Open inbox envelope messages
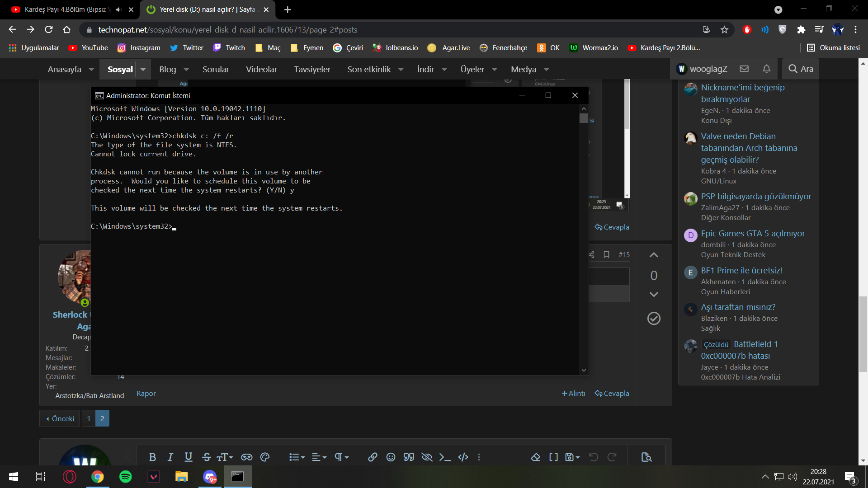The height and width of the screenshot is (488, 868). [744, 69]
